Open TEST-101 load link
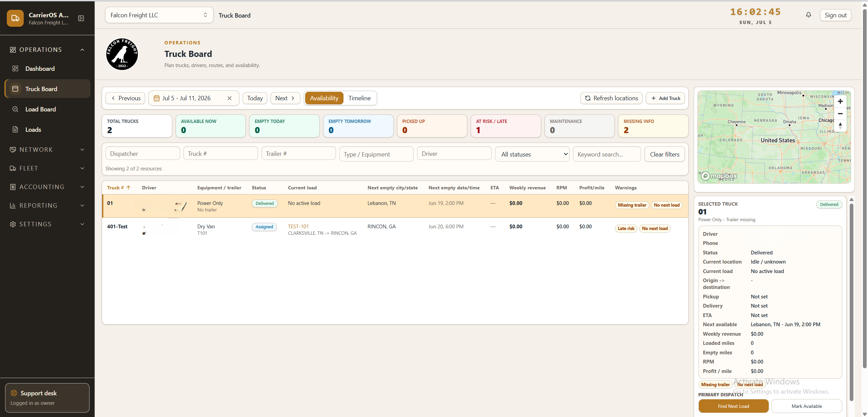The width and height of the screenshot is (868, 417). tap(298, 227)
